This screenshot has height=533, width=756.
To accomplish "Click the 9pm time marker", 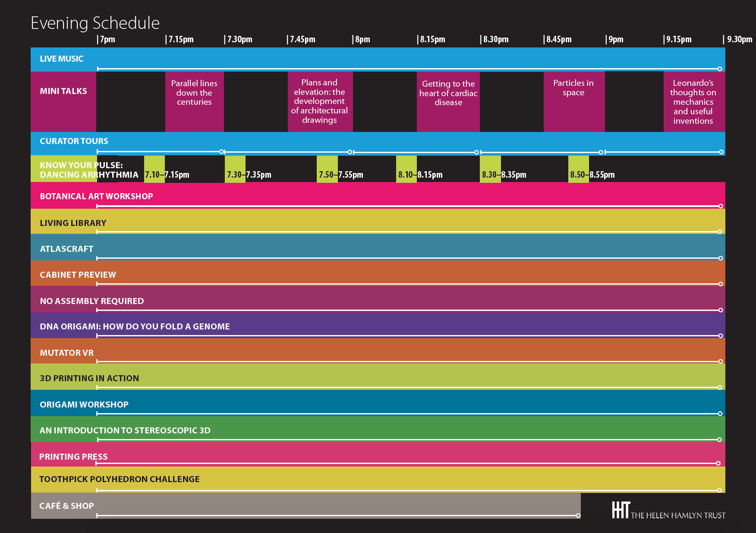I will tap(615, 39).
